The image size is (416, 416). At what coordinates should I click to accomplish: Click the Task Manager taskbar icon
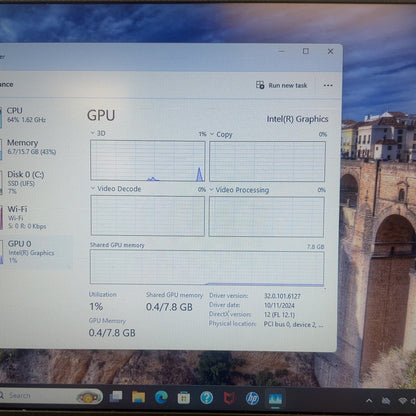pos(275,399)
